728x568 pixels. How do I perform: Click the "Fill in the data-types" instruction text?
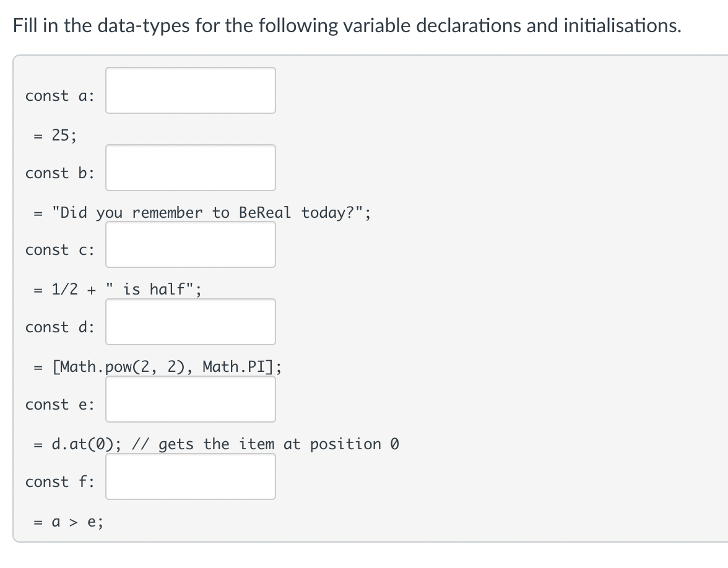[347, 25]
